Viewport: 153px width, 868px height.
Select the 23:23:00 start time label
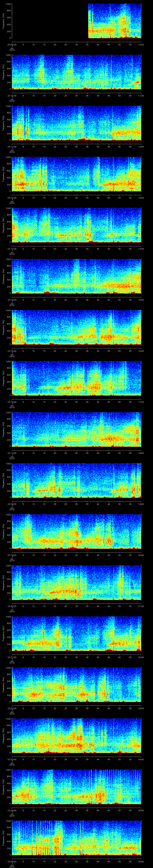click(x=12, y=760)
